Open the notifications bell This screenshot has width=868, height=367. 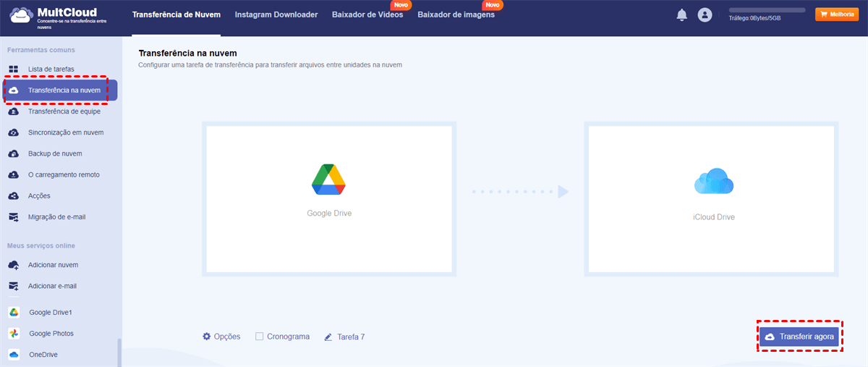click(x=681, y=14)
